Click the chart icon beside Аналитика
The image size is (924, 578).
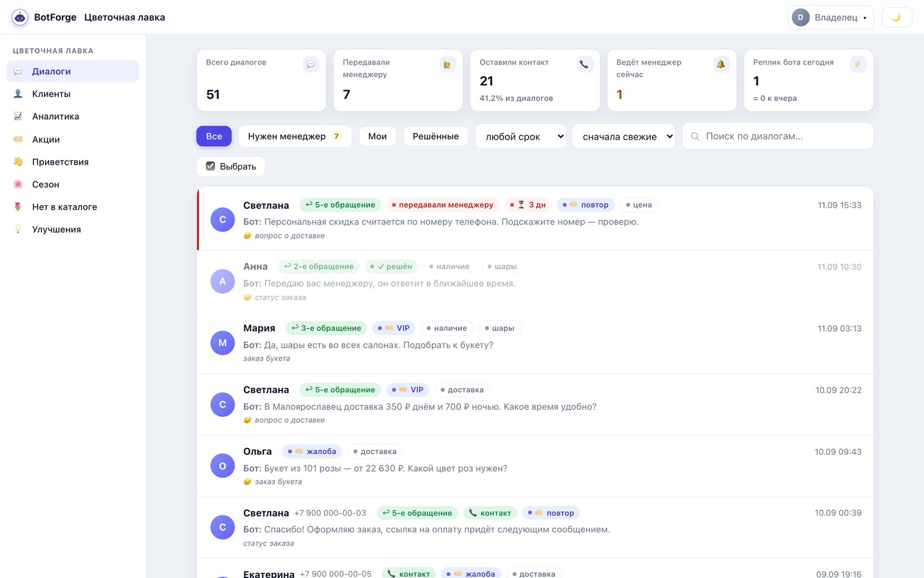click(x=18, y=116)
